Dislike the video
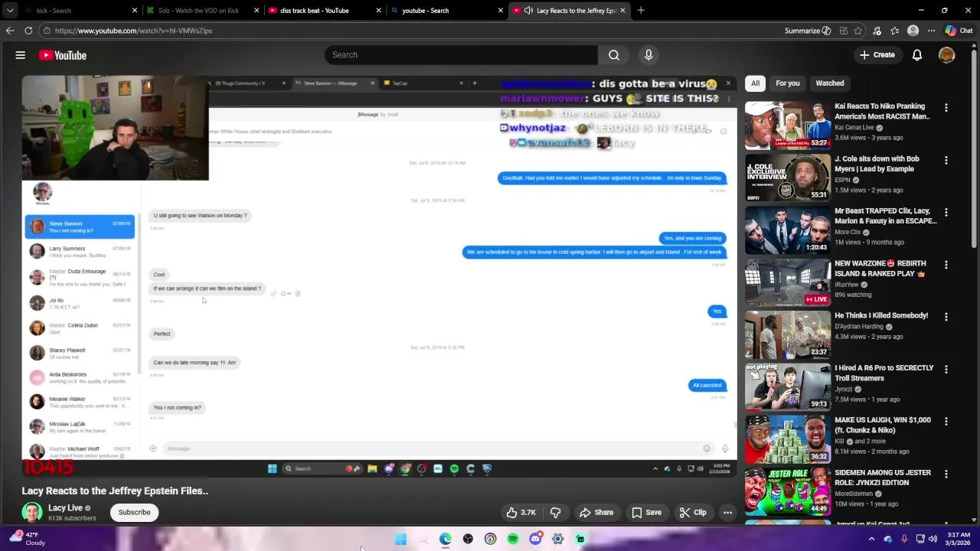The height and width of the screenshot is (551, 980). coord(556,513)
